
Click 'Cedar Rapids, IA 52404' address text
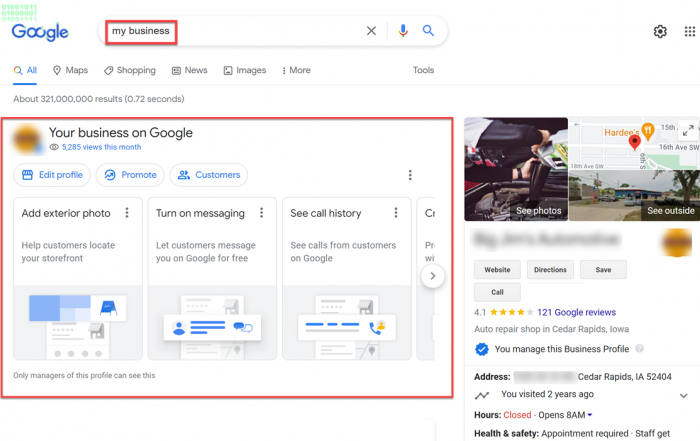(625, 377)
